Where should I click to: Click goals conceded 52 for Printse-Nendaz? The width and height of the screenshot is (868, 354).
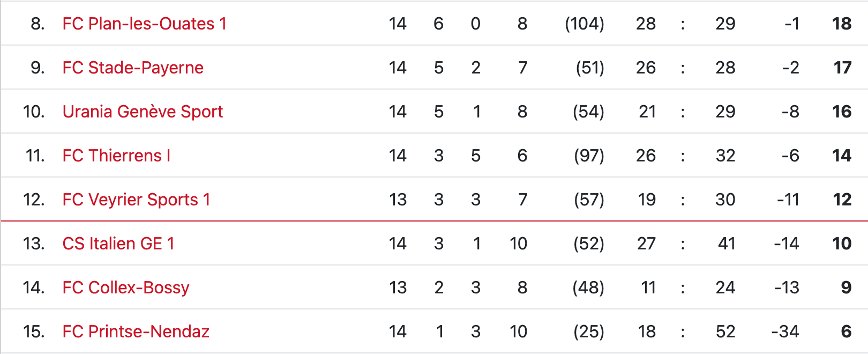pos(725,331)
